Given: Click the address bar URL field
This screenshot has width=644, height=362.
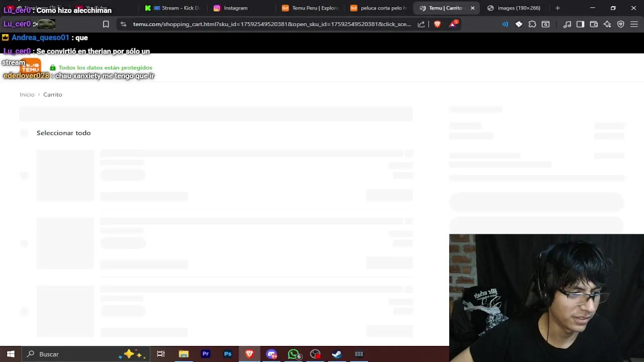Looking at the screenshot, I should click(x=272, y=24).
